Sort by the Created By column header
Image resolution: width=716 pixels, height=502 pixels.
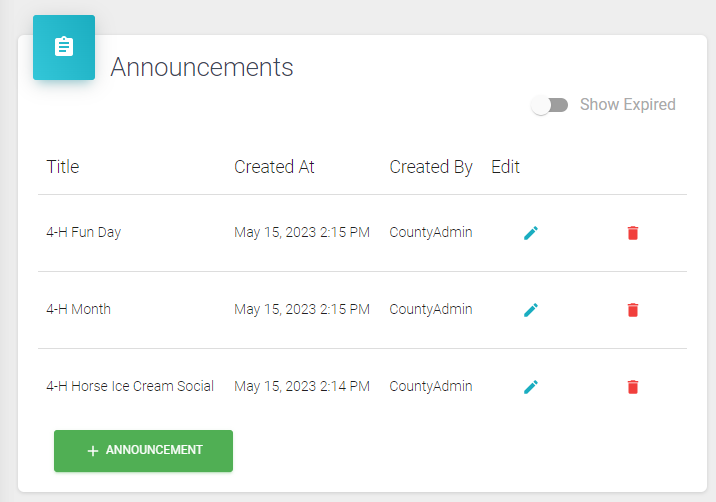click(x=431, y=167)
